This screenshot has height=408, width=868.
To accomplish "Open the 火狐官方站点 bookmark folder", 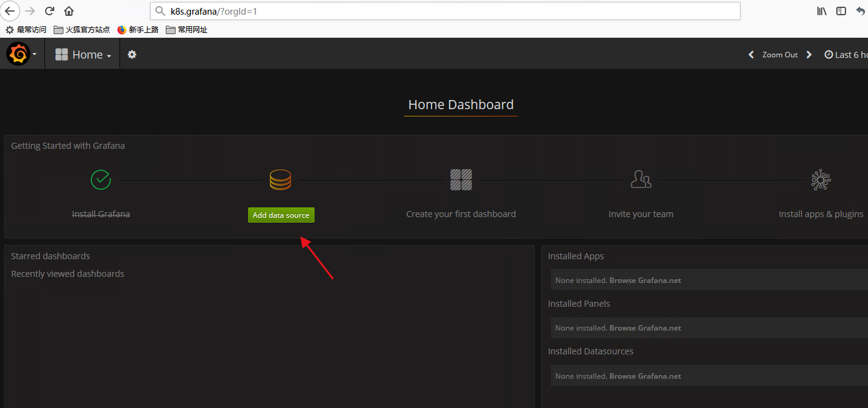I will point(82,29).
